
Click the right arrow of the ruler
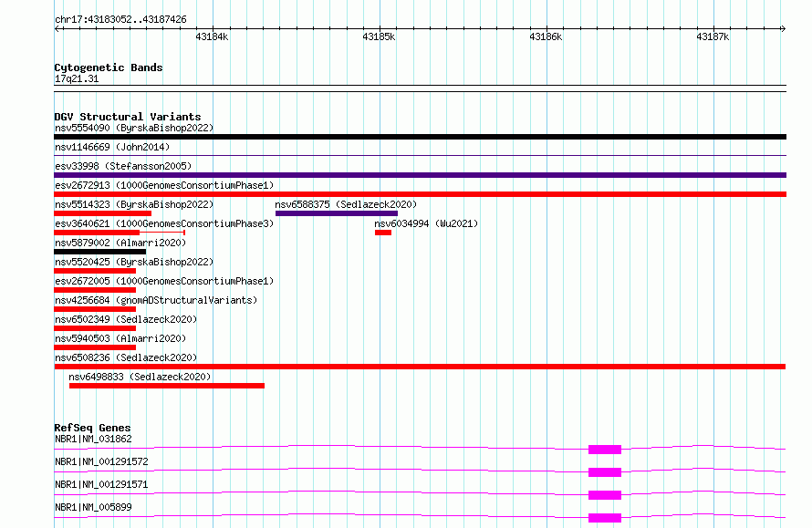(x=783, y=29)
